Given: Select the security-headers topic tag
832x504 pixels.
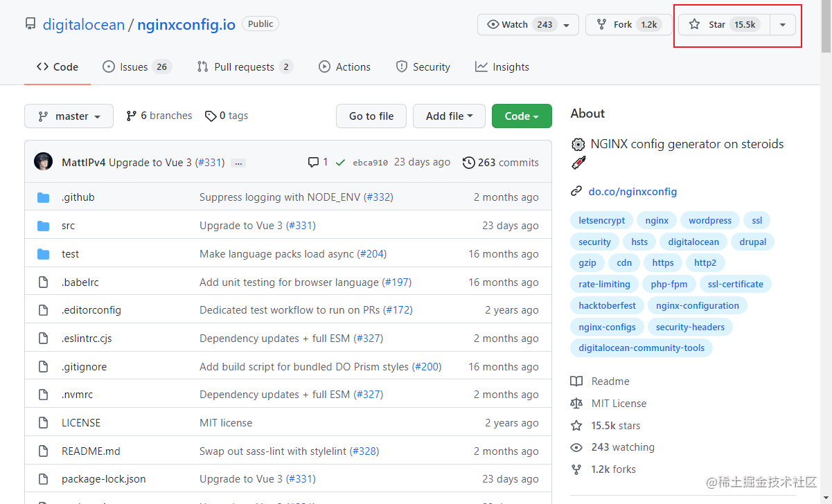Looking at the screenshot, I should [x=690, y=327].
